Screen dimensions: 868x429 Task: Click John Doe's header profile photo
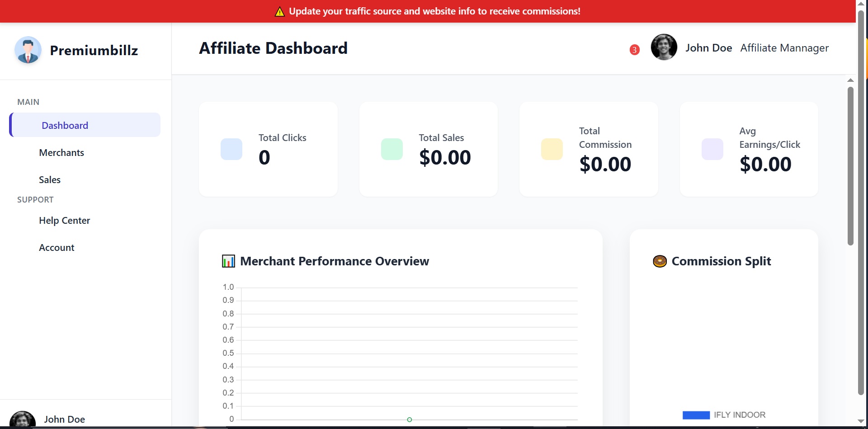pos(664,47)
